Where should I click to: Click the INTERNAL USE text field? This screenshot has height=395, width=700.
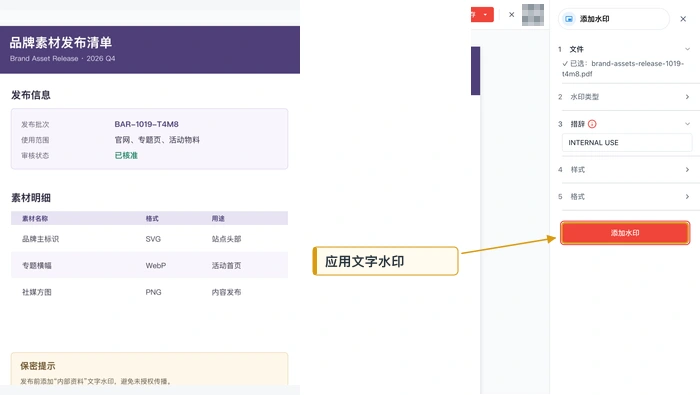click(x=627, y=143)
